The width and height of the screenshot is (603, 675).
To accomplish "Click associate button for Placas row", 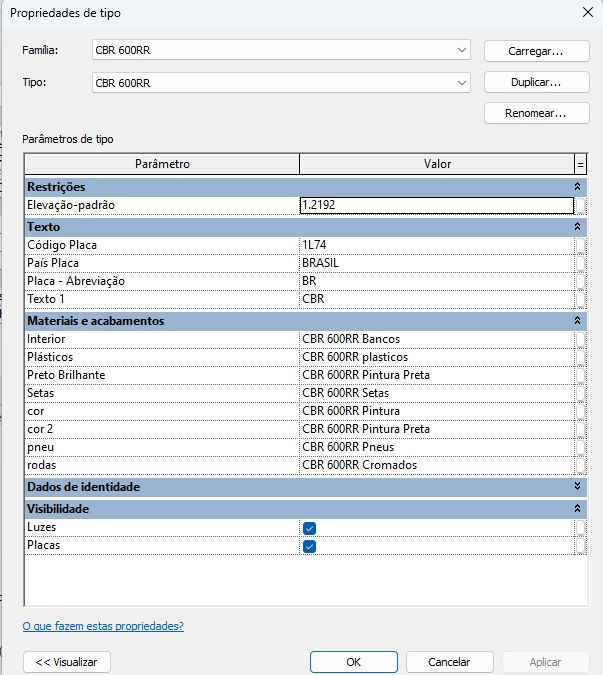I will click(580, 545).
